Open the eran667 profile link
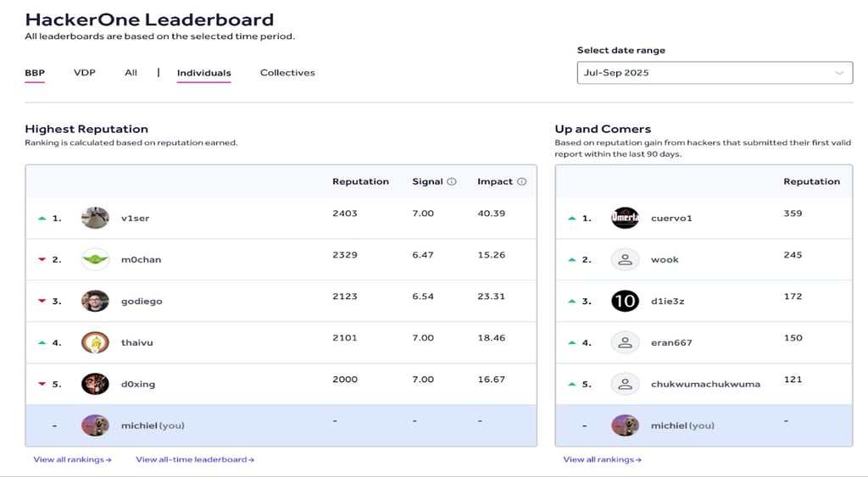Image resolution: width=868 pixels, height=477 pixels. click(x=671, y=342)
